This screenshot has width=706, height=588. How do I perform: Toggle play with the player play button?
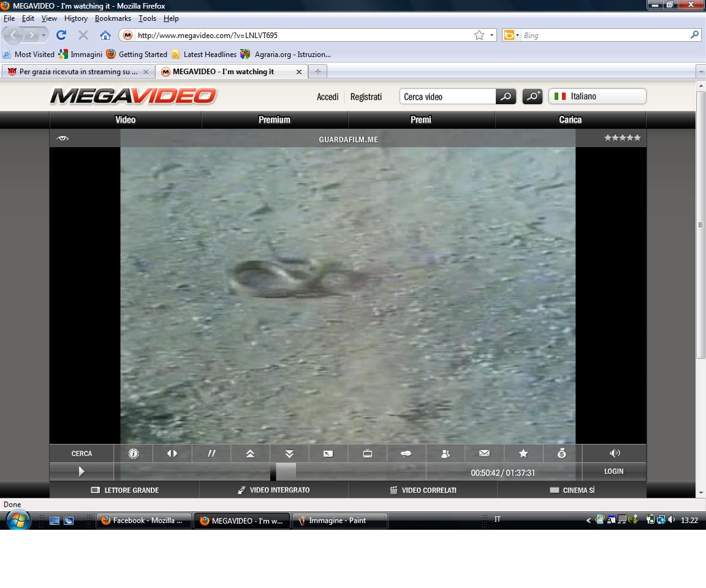point(82,472)
